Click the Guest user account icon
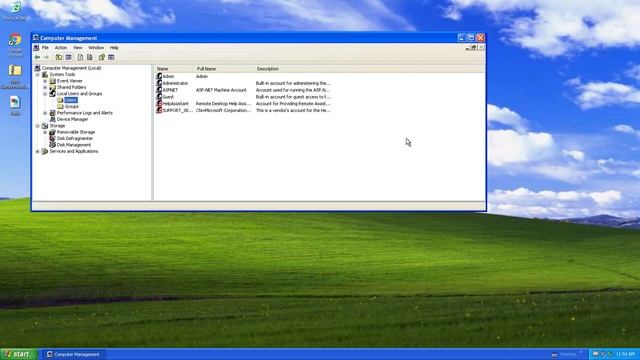Screen dimensions: 640x360 [159, 97]
